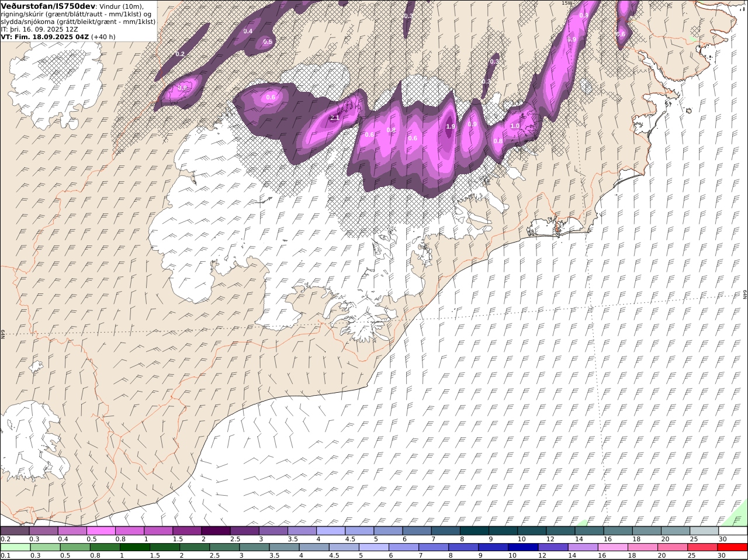
Task: Select the pink 16–18 swatch in the lower legend
Action: pos(614,548)
